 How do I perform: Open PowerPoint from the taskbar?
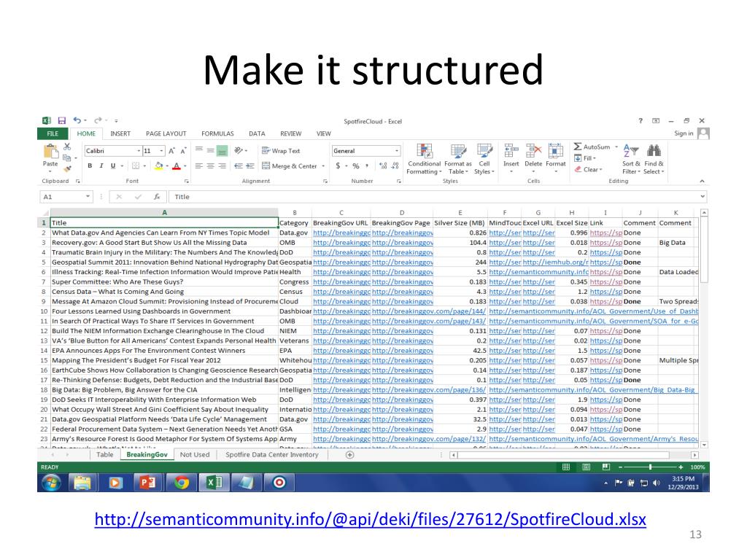coord(148,483)
